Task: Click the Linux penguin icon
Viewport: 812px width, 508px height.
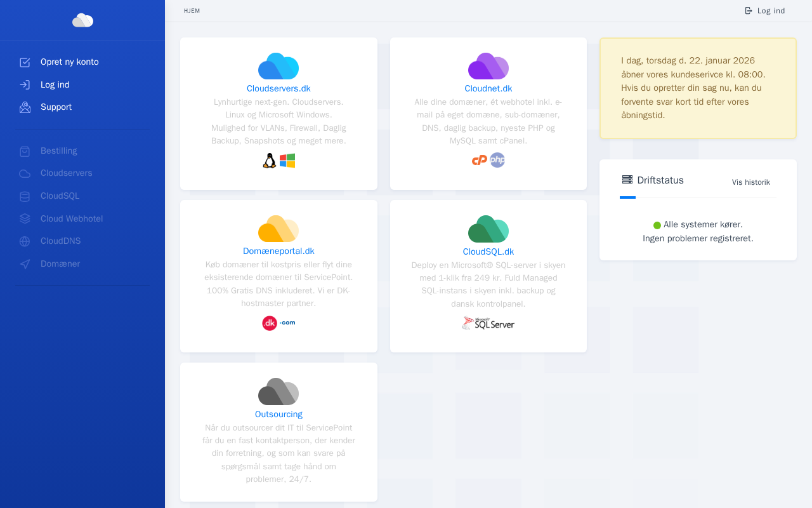Action: point(270,161)
